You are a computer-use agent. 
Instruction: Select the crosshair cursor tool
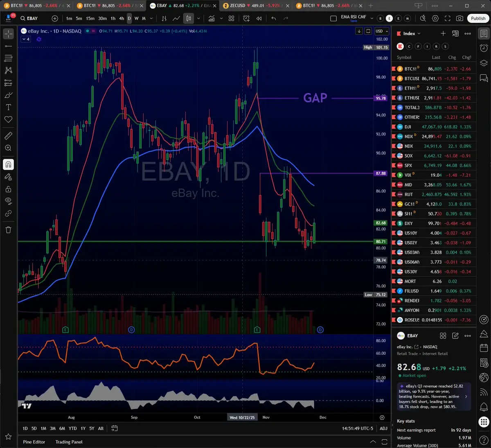[8, 34]
